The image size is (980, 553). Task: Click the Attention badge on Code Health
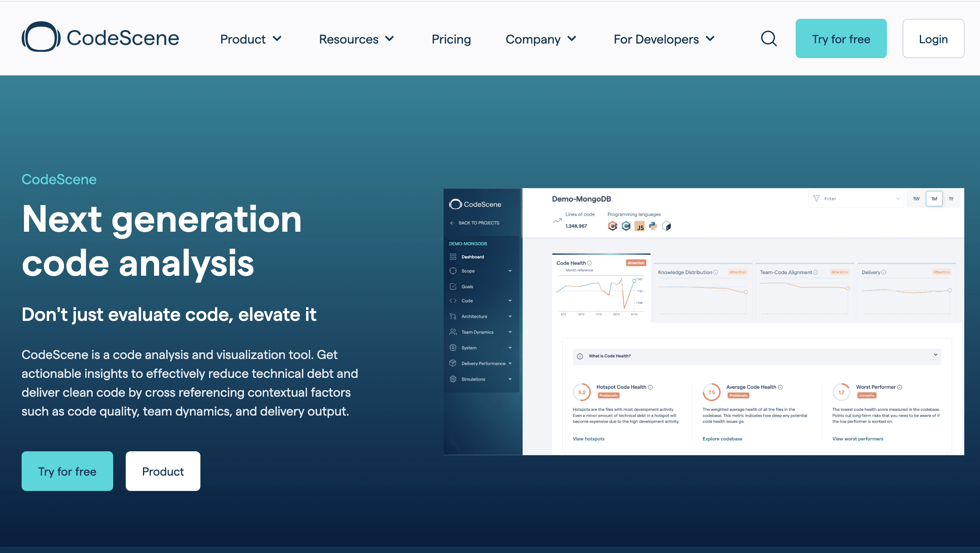[636, 263]
